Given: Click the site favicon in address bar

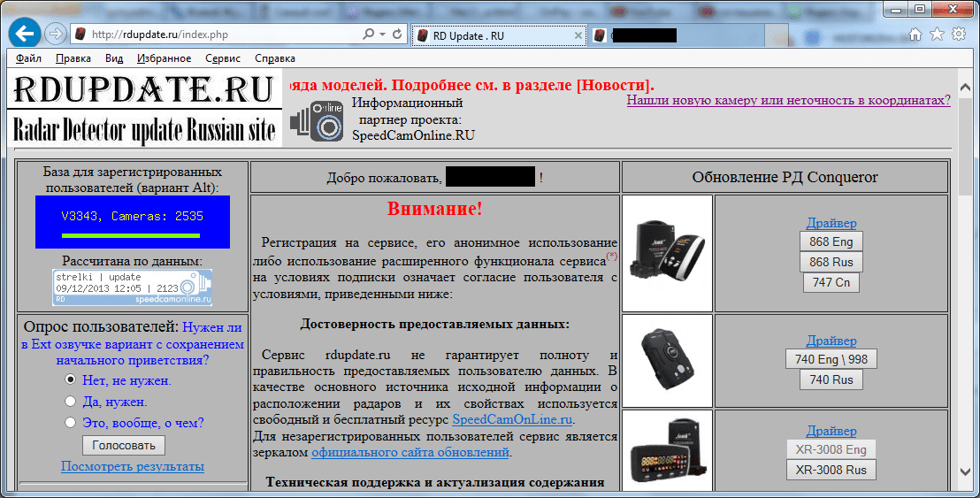Looking at the screenshot, I should click(x=80, y=34).
